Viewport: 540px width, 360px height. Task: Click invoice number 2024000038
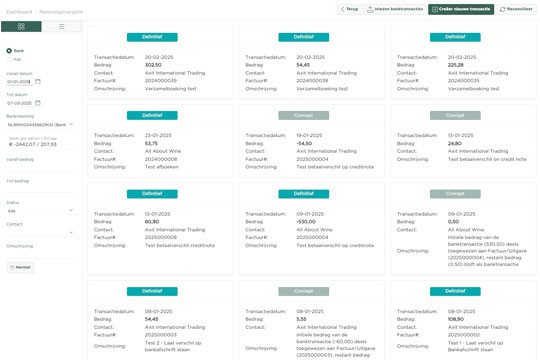point(312,81)
